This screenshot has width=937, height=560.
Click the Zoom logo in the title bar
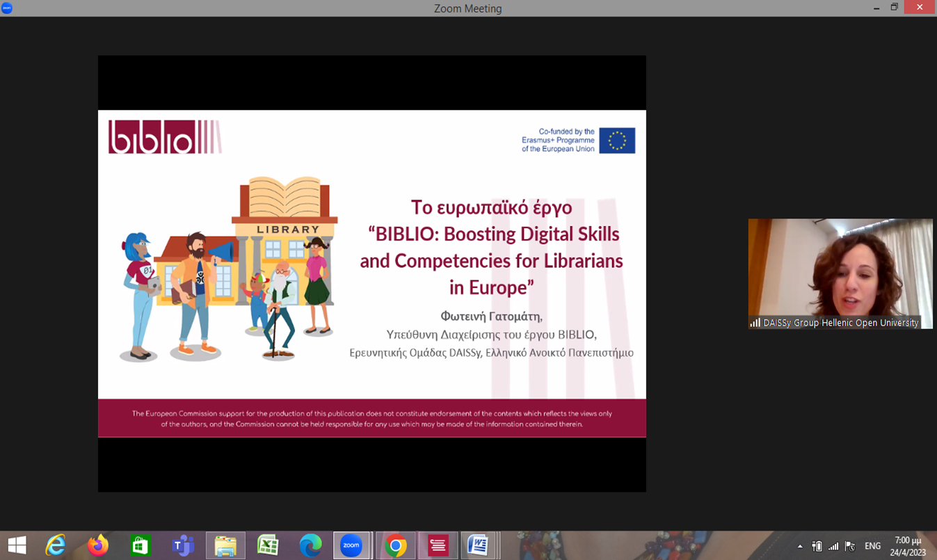8,8
